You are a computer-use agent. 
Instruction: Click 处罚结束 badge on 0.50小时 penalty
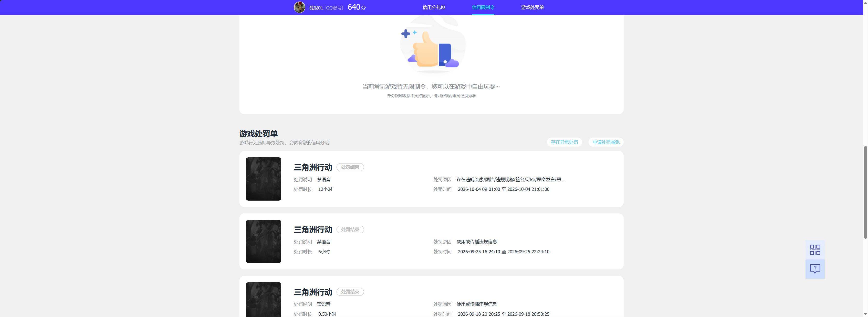(x=350, y=292)
